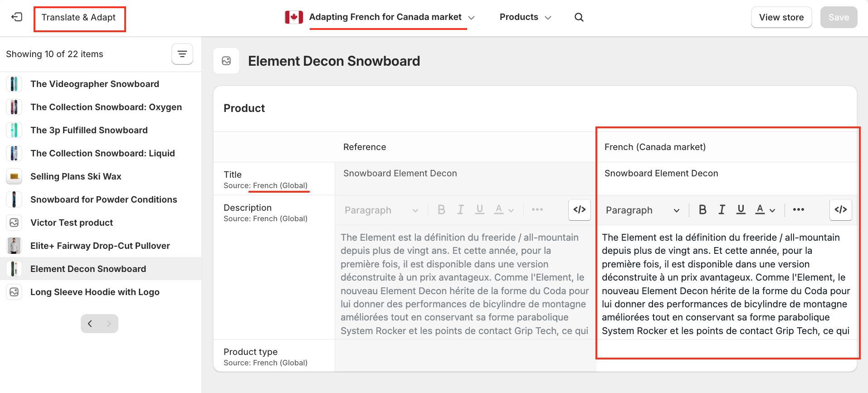Click Reference title Snowboard Element Decon
The height and width of the screenshot is (393, 868).
[x=400, y=173]
